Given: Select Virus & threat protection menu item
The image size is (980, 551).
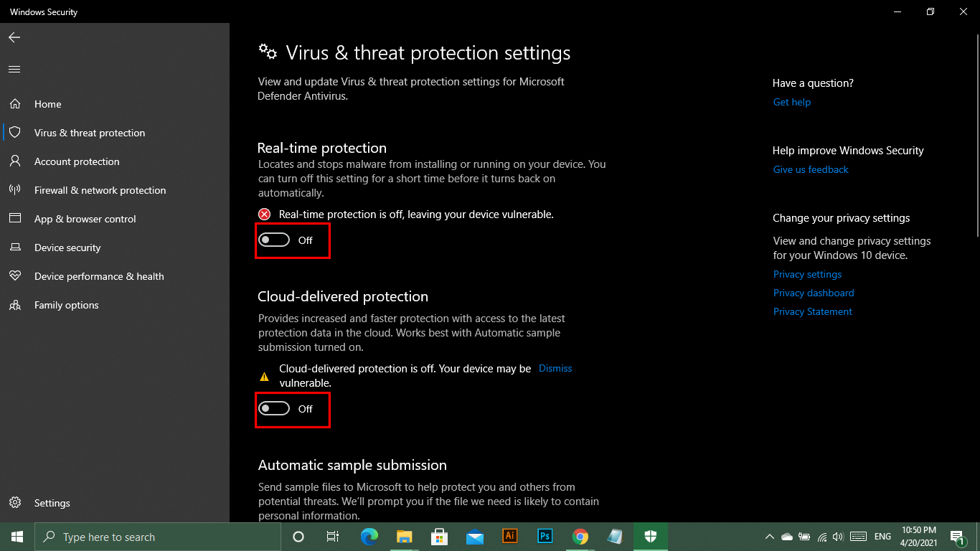Looking at the screenshot, I should pyautogui.click(x=90, y=133).
